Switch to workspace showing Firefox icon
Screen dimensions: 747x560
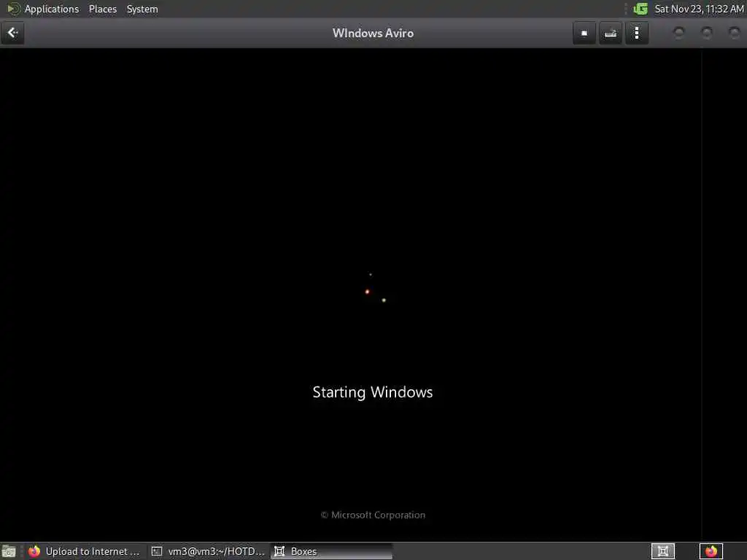point(711,551)
